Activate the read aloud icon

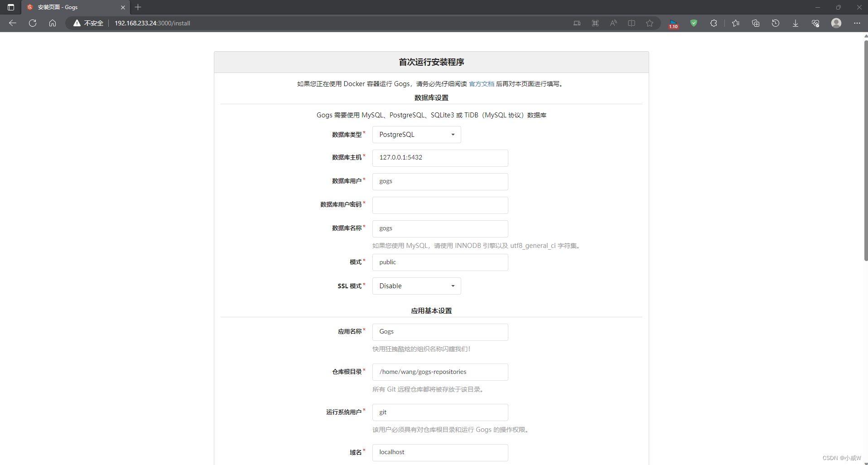613,23
